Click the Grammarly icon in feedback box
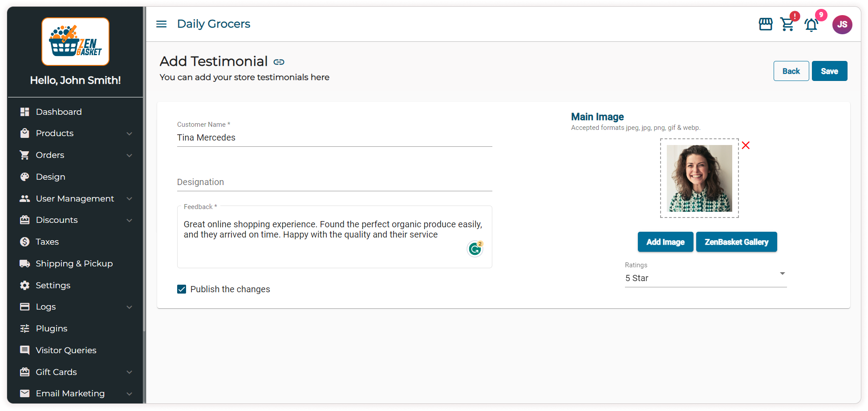 coord(475,249)
